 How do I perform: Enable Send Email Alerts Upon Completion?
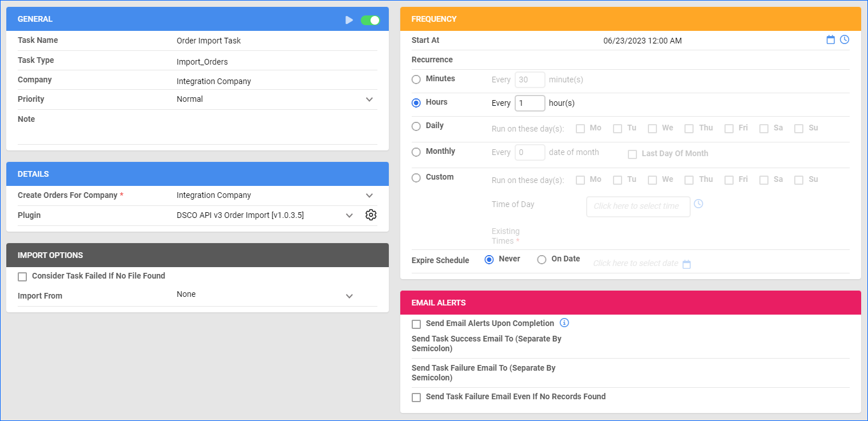(416, 324)
